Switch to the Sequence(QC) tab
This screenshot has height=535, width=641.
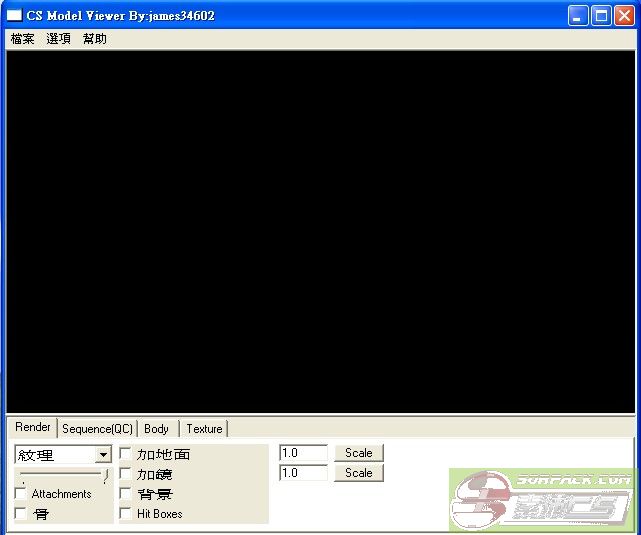pos(97,429)
